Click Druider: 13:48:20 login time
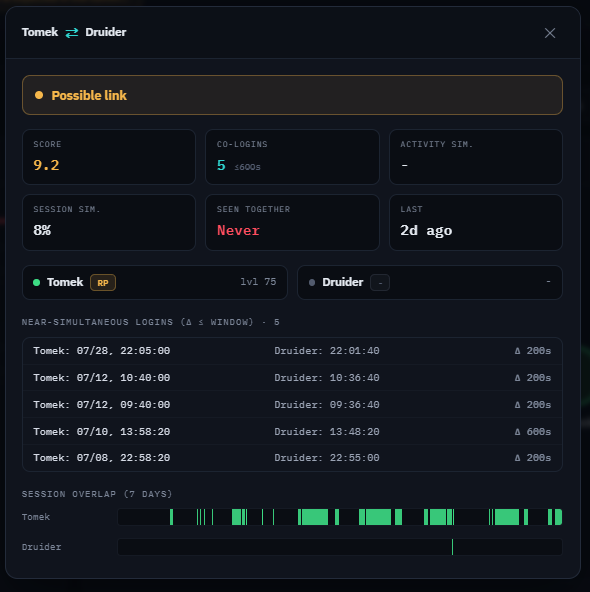This screenshot has height=592, width=590. point(327,432)
